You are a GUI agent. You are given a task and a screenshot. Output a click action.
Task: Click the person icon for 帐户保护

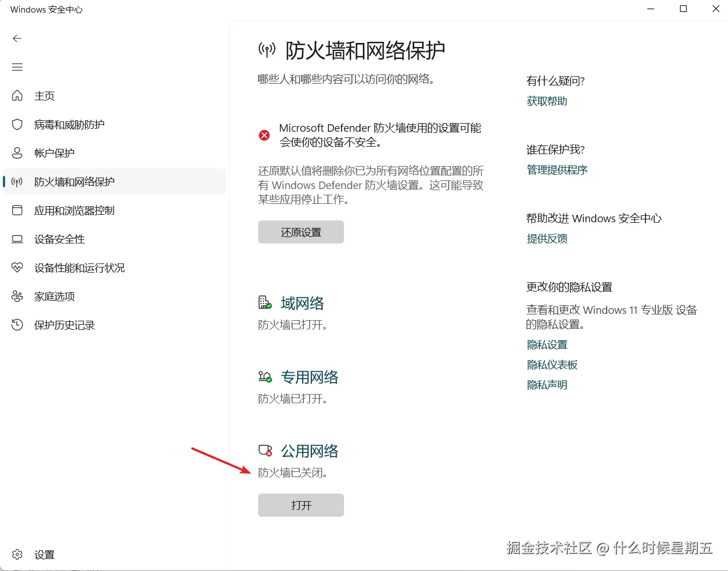pos(17,153)
